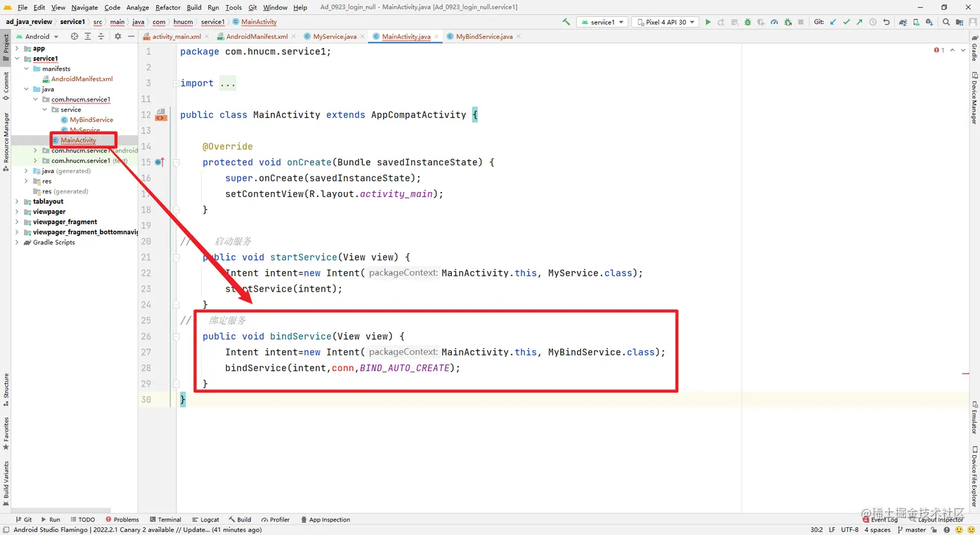Click the Attach Debugger to process icon
Screen dimensions: 980x535
787,22
